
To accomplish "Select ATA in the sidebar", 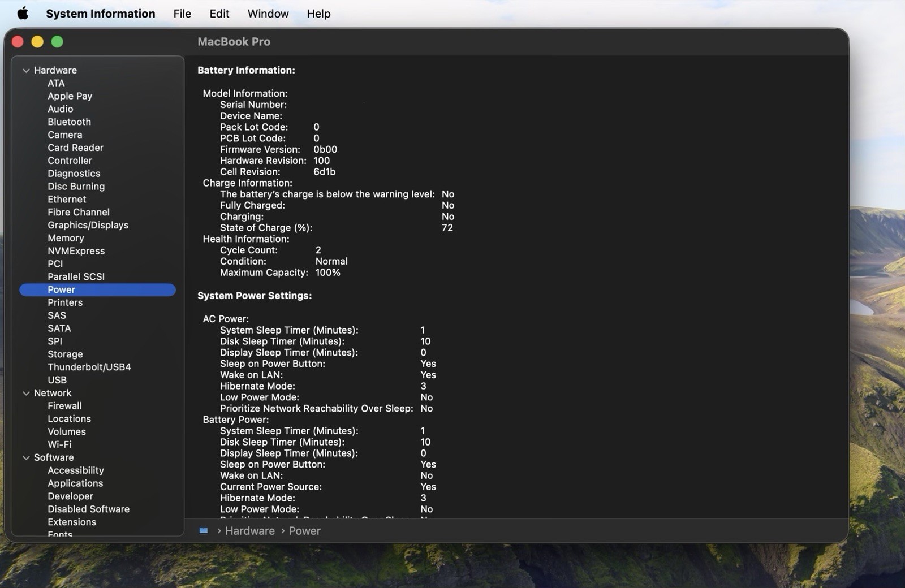I will pyautogui.click(x=56, y=83).
